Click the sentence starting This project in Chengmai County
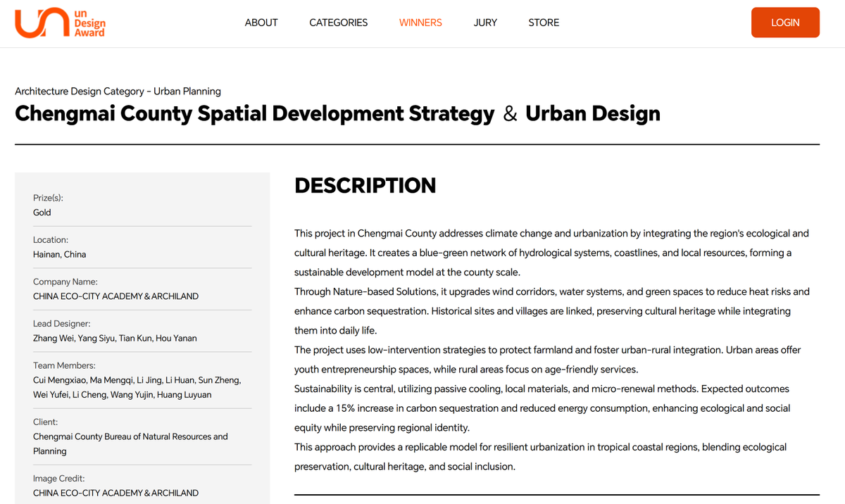This screenshot has width=845, height=504. click(x=551, y=234)
